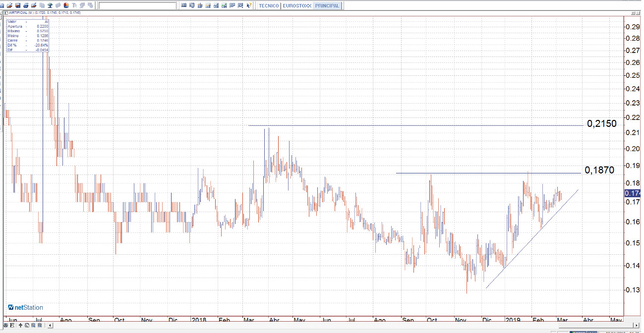Screen dimensions: 644x333
Task: Click the Dif value -0.0454
Action: (x=42, y=50)
